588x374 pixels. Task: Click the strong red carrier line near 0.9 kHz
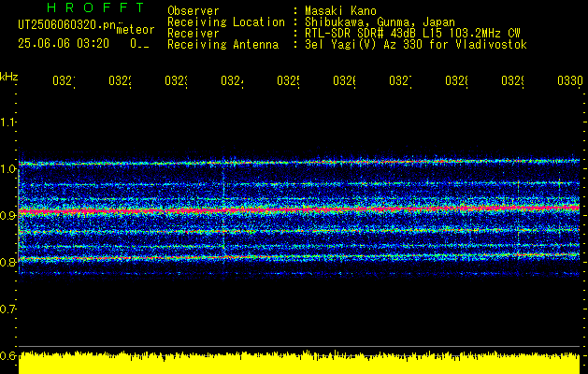(x=299, y=209)
